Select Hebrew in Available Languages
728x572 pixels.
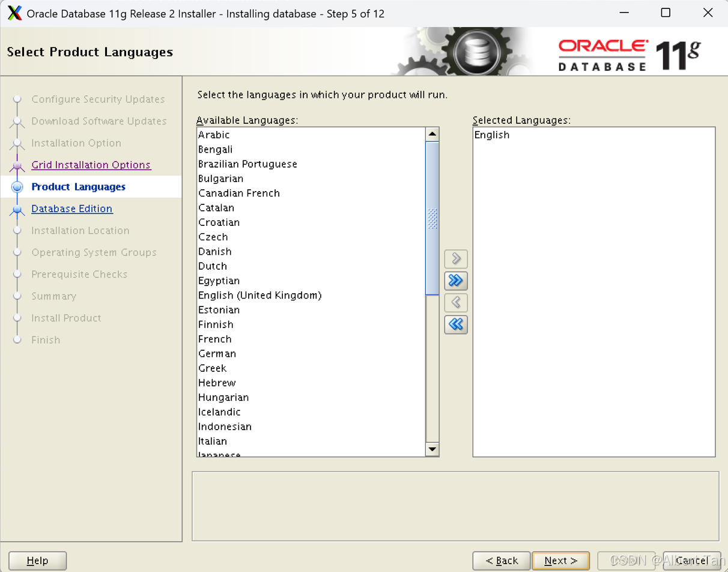point(311,383)
